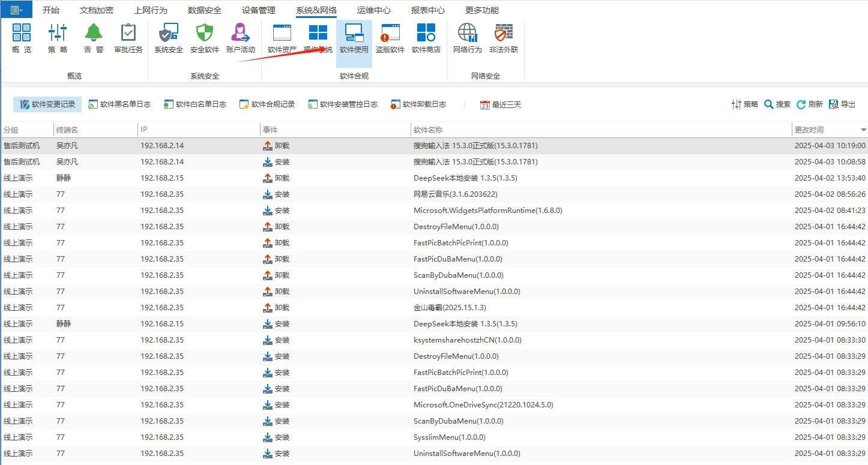Open the 更改时间 column sort dropdown

(863, 129)
